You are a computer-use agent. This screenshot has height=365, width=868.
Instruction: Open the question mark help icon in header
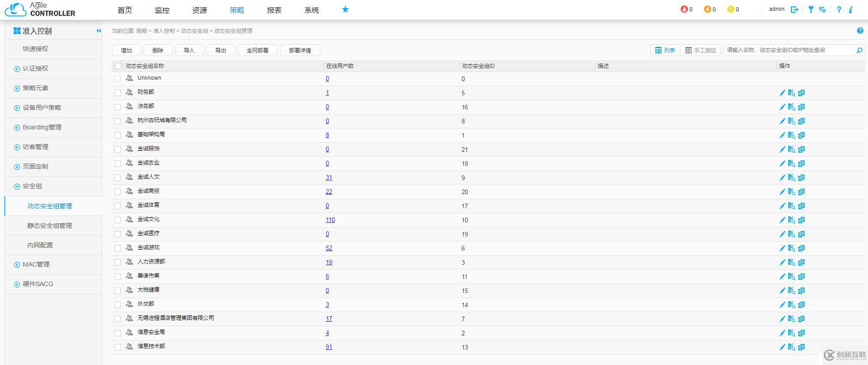pos(839,10)
